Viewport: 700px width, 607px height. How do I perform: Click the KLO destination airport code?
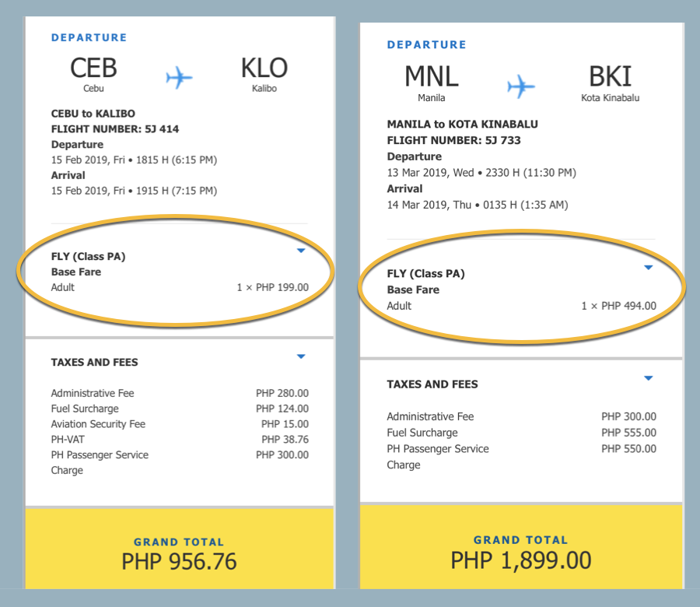point(264,68)
